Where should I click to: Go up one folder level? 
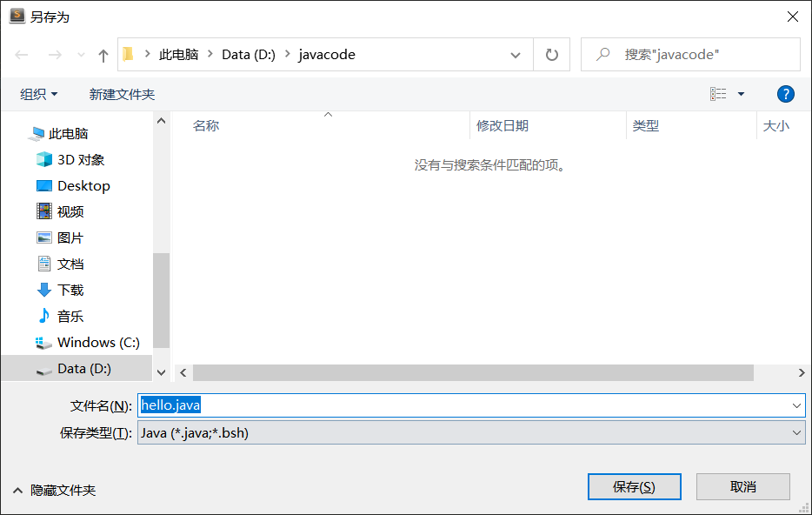pyautogui.click(x=103, y=55)
